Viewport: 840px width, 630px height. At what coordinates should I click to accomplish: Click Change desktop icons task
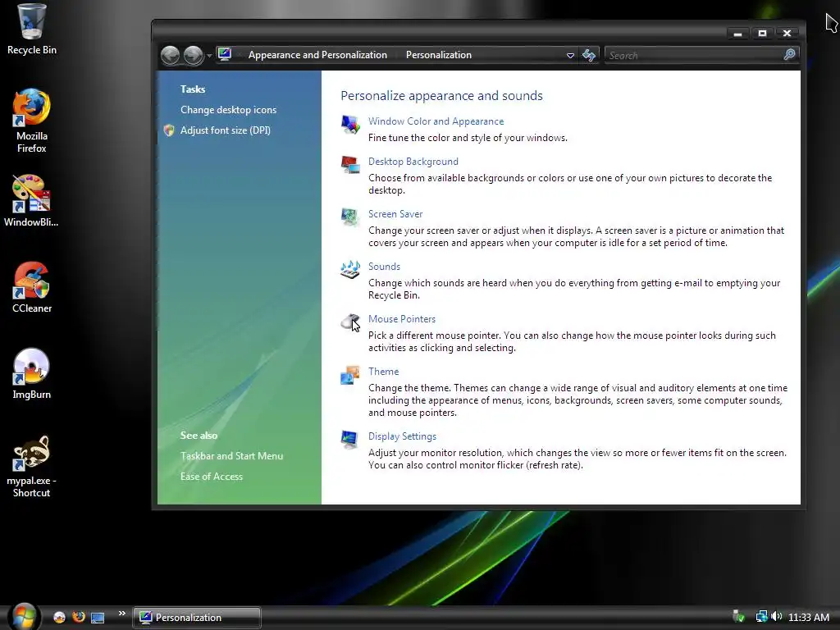pyautogui.click(x=228, y=110)
